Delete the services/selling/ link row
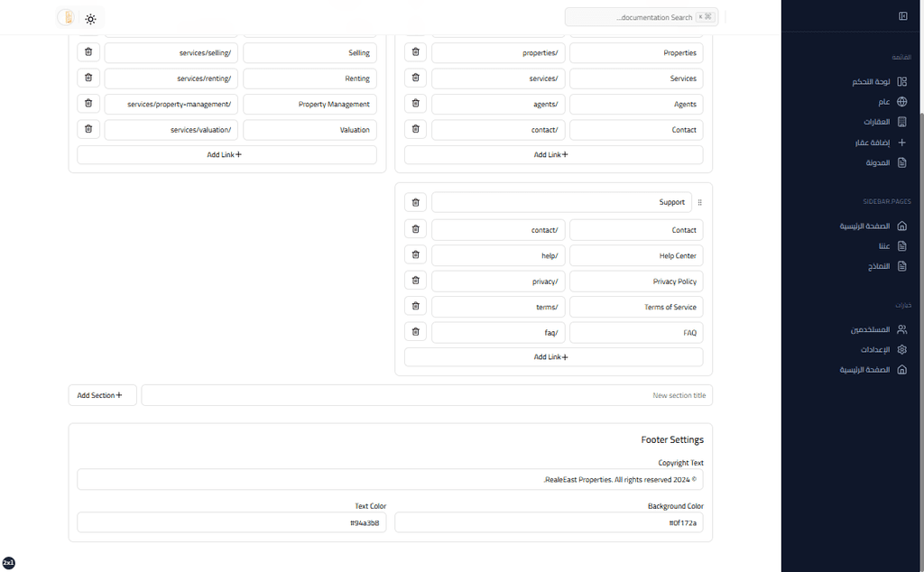The image size is (924, 572). [88, 52]
